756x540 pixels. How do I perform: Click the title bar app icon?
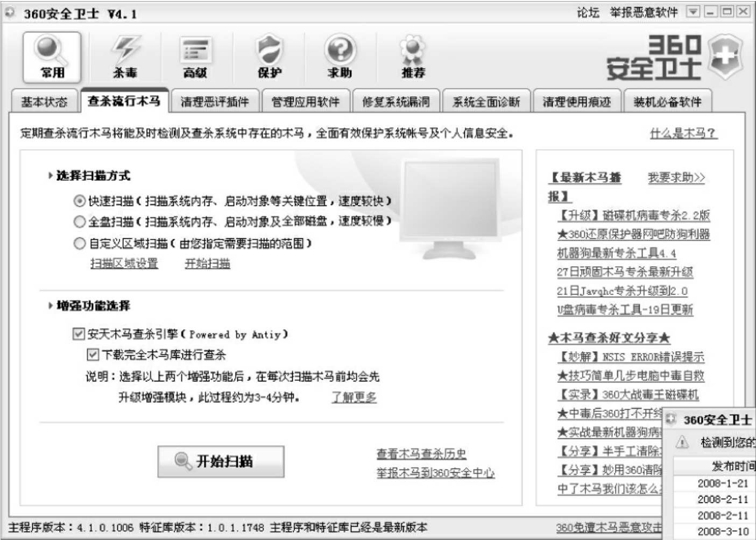tap(10, 13)
